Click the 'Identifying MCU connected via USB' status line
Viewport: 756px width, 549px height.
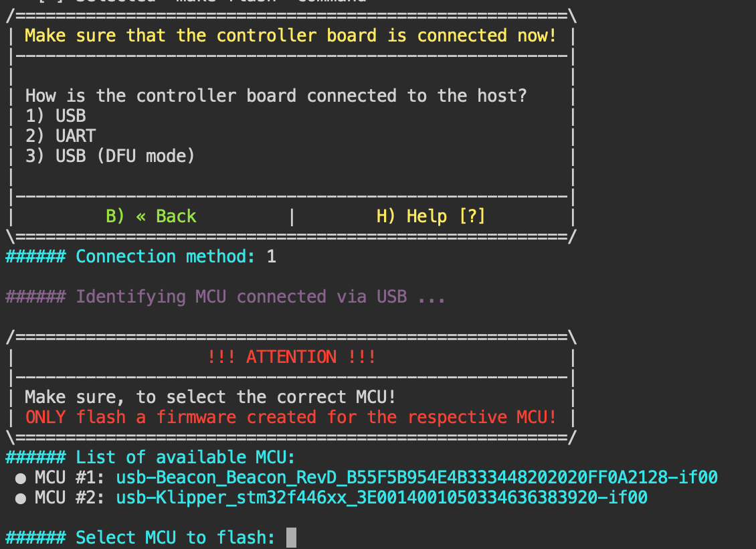225,296
